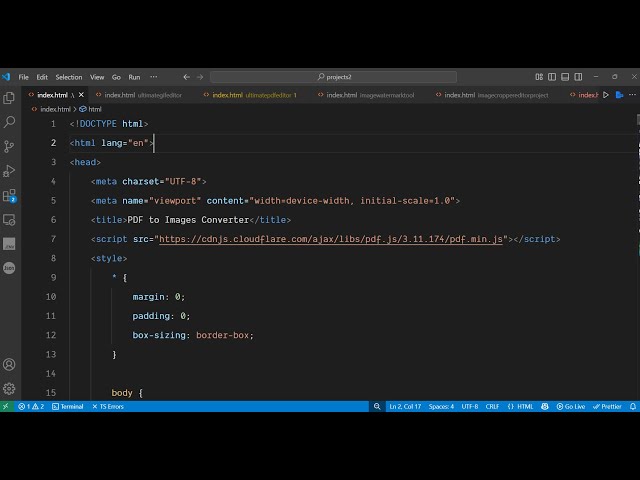Click the projects2 command center search box
640x480 pixels.
click(x=333, y=77)
